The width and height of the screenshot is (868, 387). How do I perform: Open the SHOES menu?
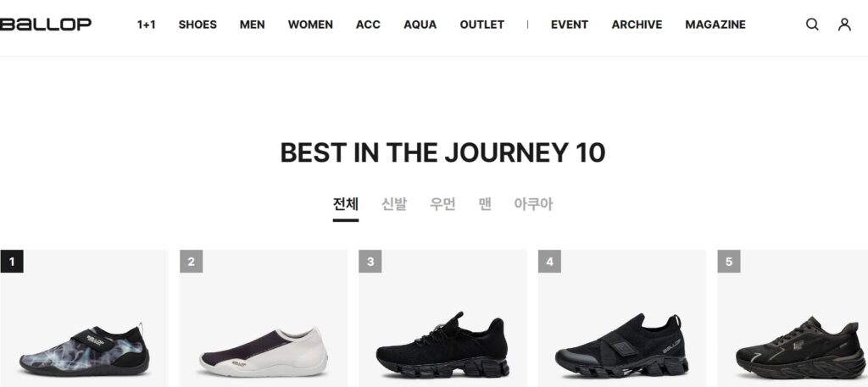click(x=198, y=25)
